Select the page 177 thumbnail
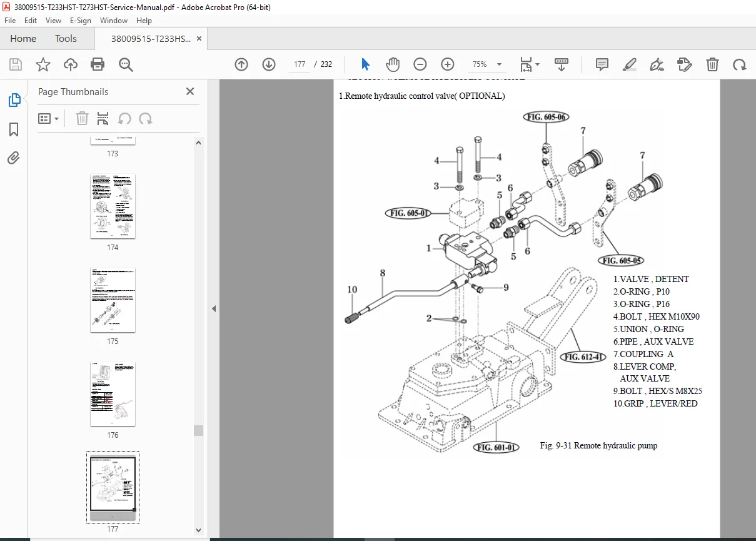The image size is (756, 541). point(113,487)
